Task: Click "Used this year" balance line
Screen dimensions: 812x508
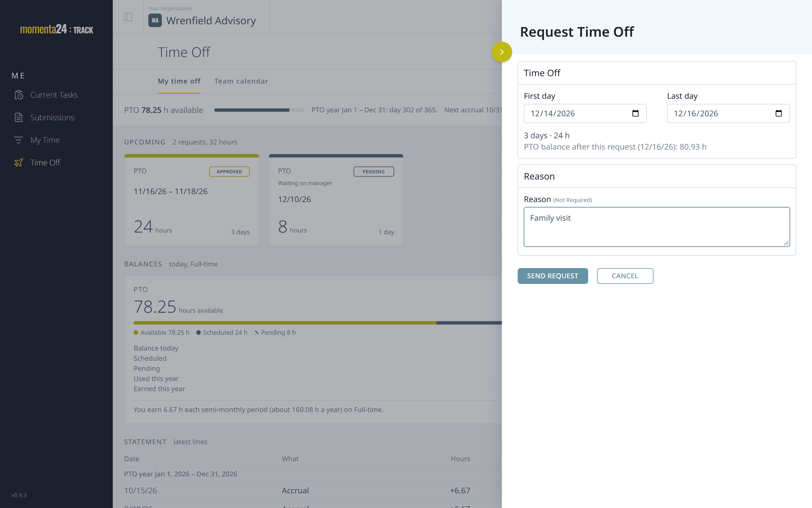Action: (x=156, y=379)
